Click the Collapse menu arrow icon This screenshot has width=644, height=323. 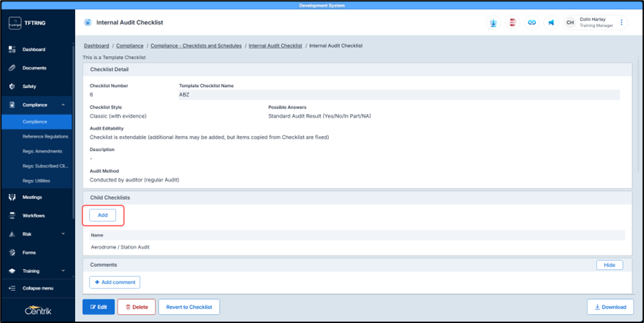12,288
